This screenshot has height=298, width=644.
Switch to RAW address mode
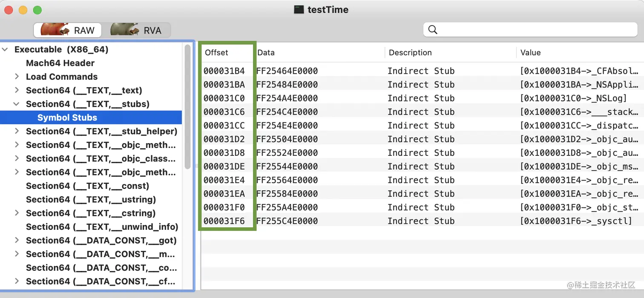(x=68, y=30)
